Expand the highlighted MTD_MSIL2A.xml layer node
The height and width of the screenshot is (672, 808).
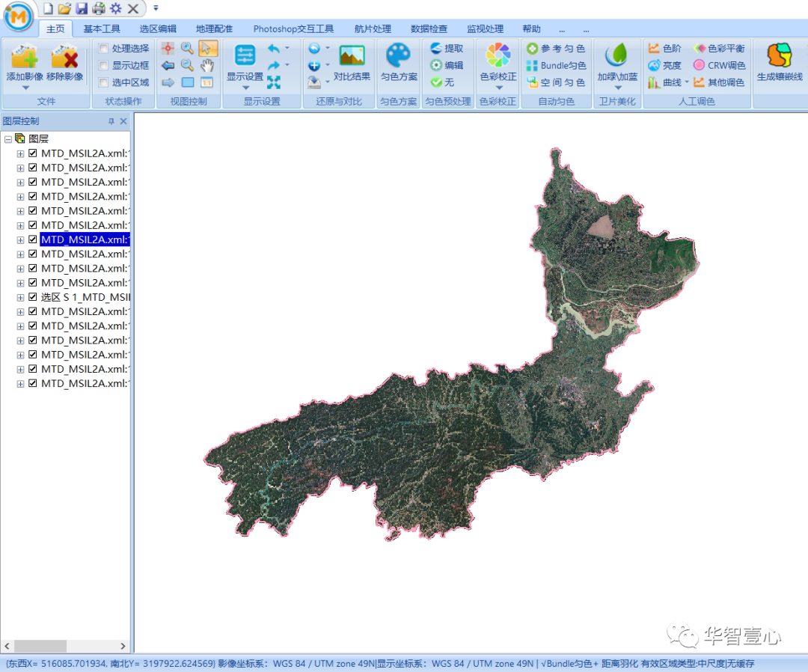[x=20, y=239]
